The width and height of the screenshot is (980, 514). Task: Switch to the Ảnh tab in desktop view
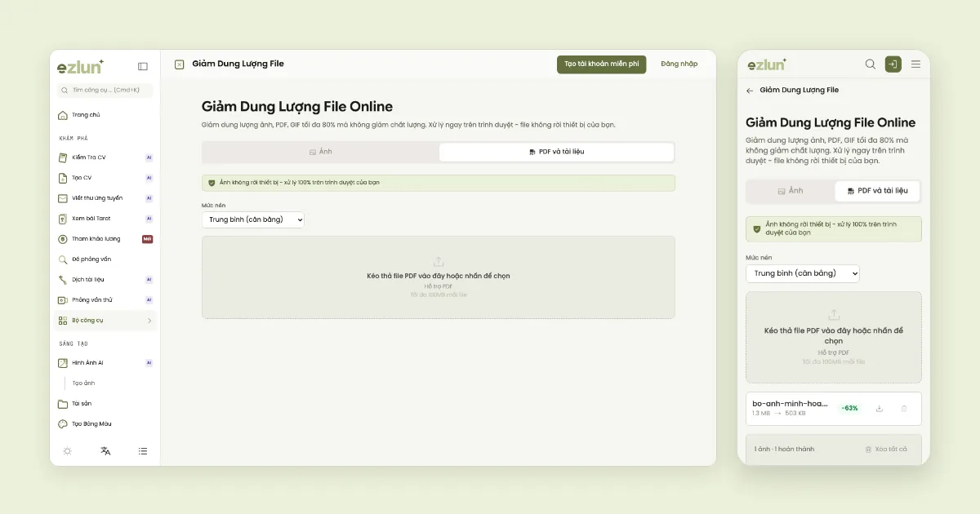pos(321,152)
